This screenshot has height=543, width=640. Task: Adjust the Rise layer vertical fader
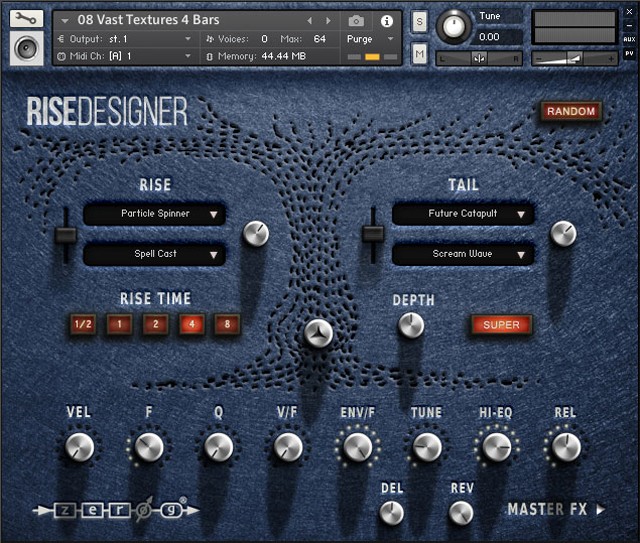point(66,235)
